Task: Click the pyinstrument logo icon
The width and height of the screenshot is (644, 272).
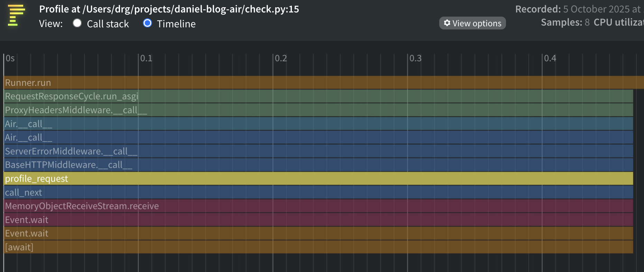Action: pyautogui.click(x=16, y=16)
